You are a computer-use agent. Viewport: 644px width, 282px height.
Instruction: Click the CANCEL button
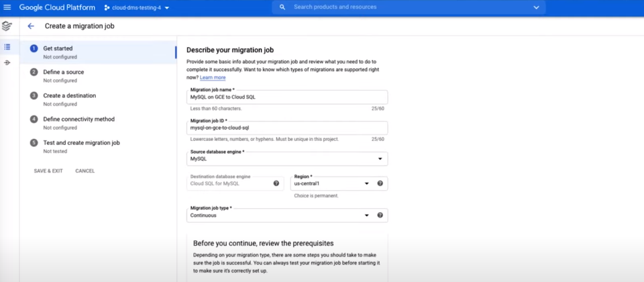(x=85, y=171)
